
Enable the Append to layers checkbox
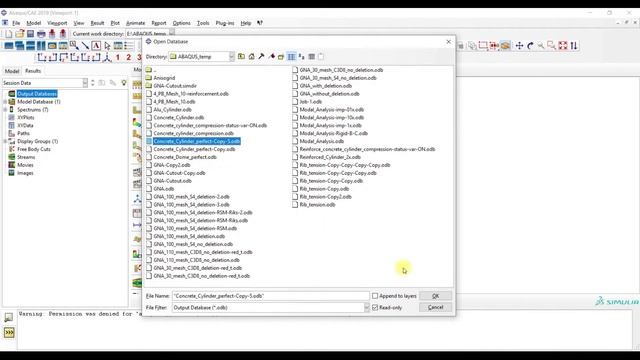(x=375, y=296)
